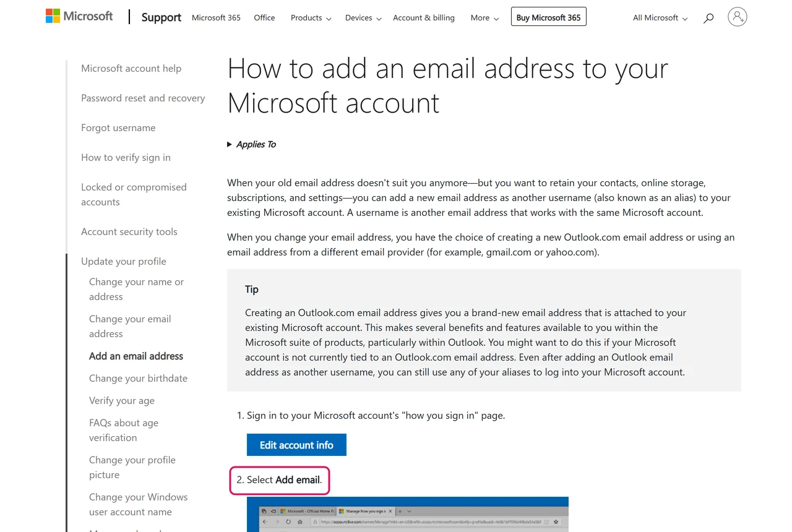
Task: Click the Tip heading in gray box
Action: (x=252, y=289)
